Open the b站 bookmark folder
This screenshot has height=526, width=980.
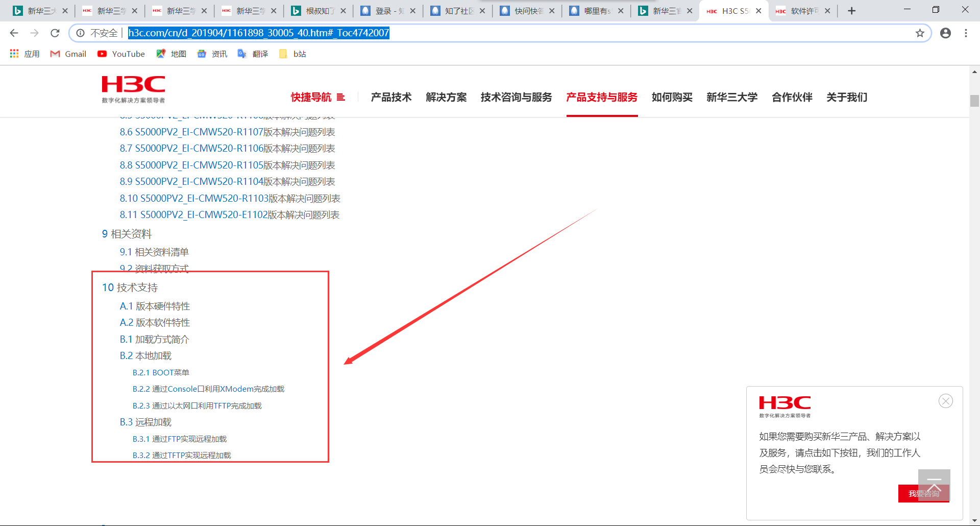click(x=292, y=54)
